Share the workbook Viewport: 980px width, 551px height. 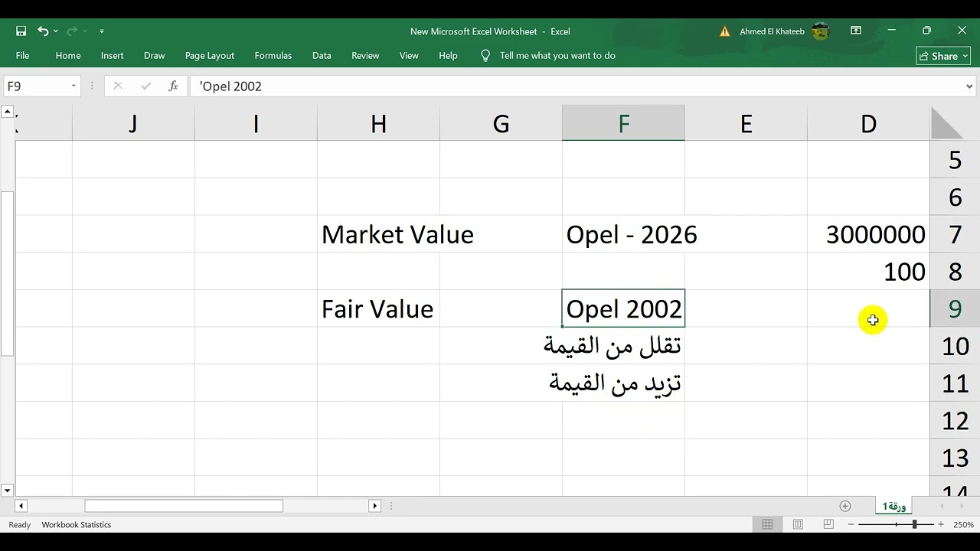(943, 56)
